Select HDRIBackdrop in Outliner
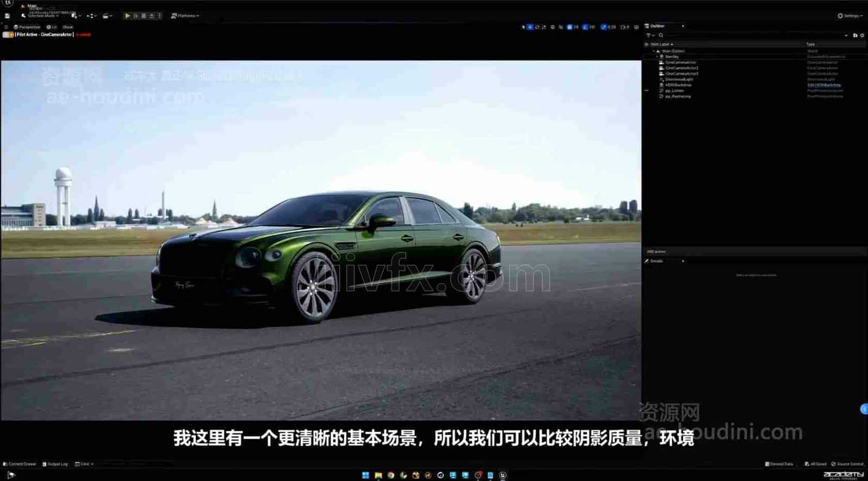868x481 pixels. coord(678,85)
